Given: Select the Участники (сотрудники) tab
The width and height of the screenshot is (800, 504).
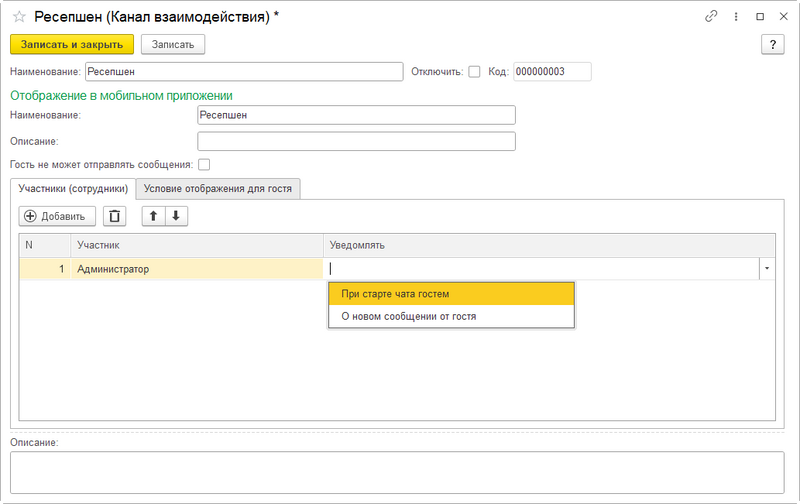Looking at the screenshot, I should click(x=73, y=189).
